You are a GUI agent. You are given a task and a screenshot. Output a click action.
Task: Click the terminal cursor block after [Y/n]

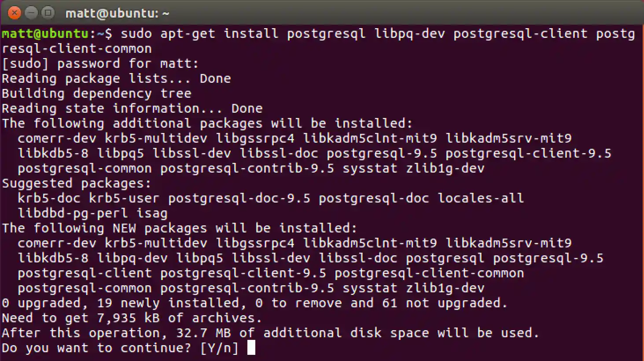click(x=251, y=348)
